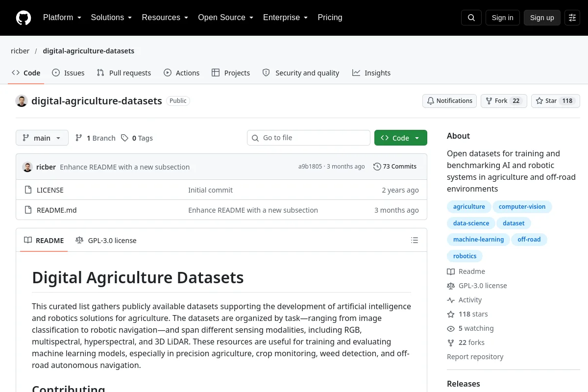Click Sign up
Screen dimensions: 588x392
542,18
